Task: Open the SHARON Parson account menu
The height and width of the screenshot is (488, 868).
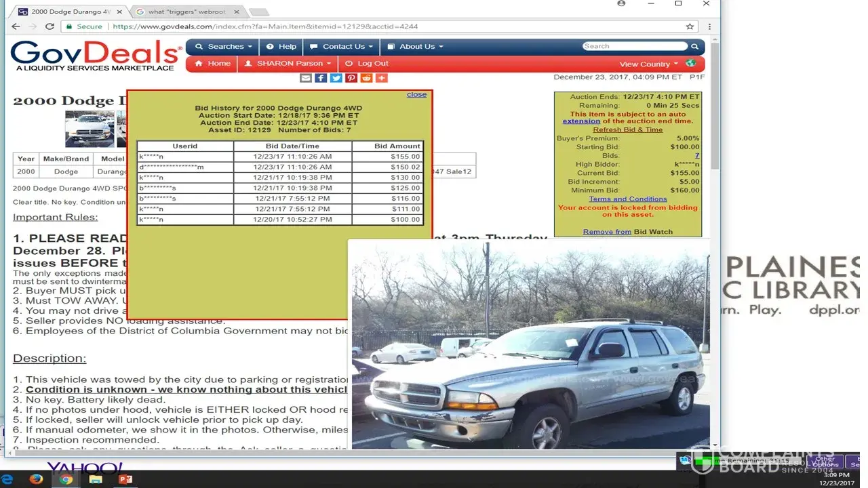Action: [x=288, y=64]
